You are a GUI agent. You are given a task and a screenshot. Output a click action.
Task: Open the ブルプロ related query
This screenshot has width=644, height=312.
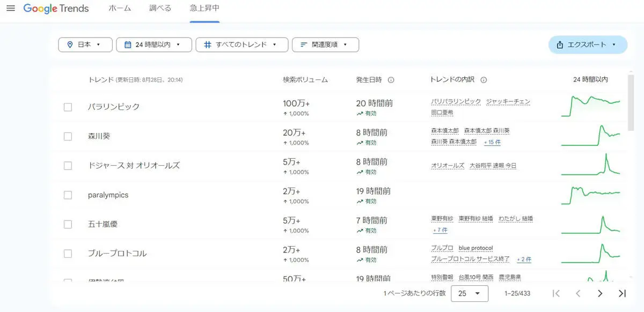(x=442, y=248)
